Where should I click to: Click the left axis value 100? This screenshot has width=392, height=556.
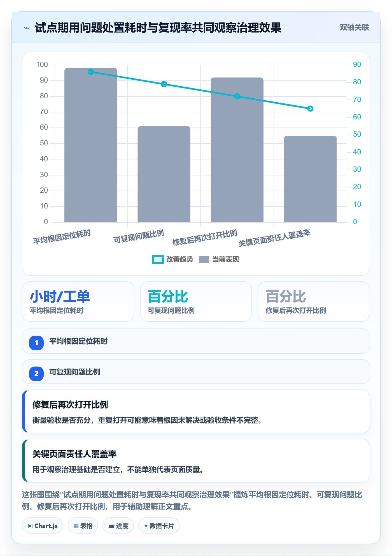[42, 65]
